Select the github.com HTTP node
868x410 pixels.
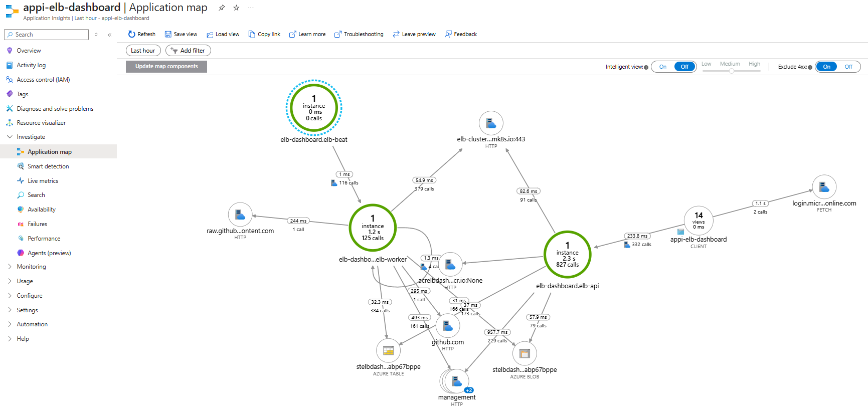click(448, 326)
